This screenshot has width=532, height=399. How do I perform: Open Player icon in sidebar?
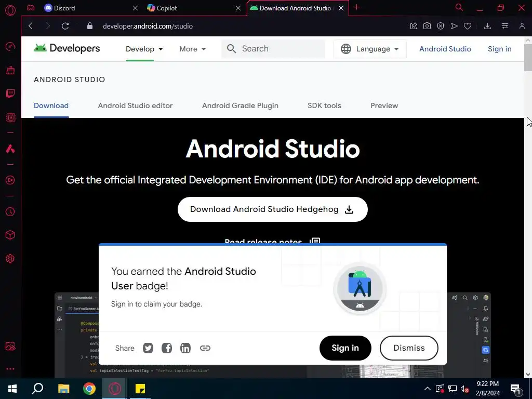coord(10,180)
